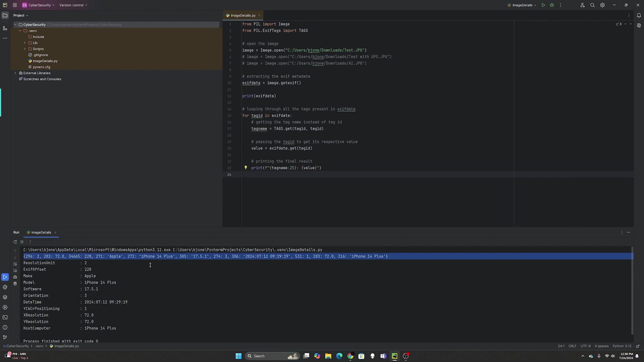
Task: Expand External Libraries node
Action: click(x=15, y=73)
